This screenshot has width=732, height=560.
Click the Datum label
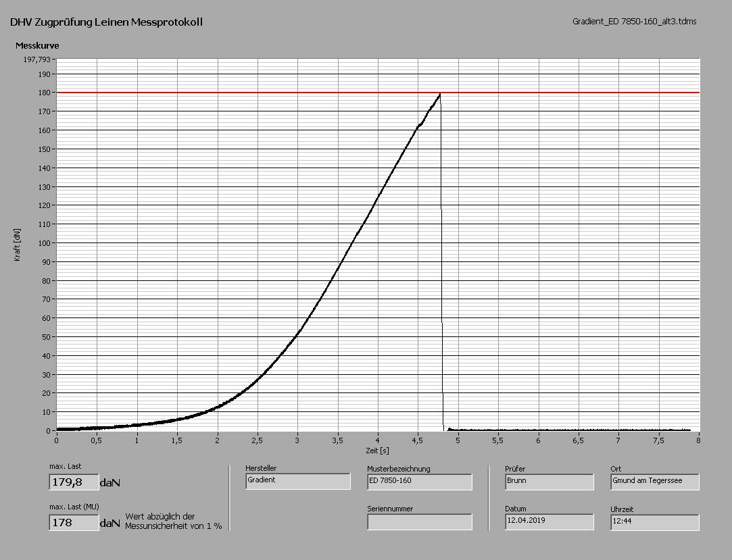pyautogui.click(x=516, y=509)
